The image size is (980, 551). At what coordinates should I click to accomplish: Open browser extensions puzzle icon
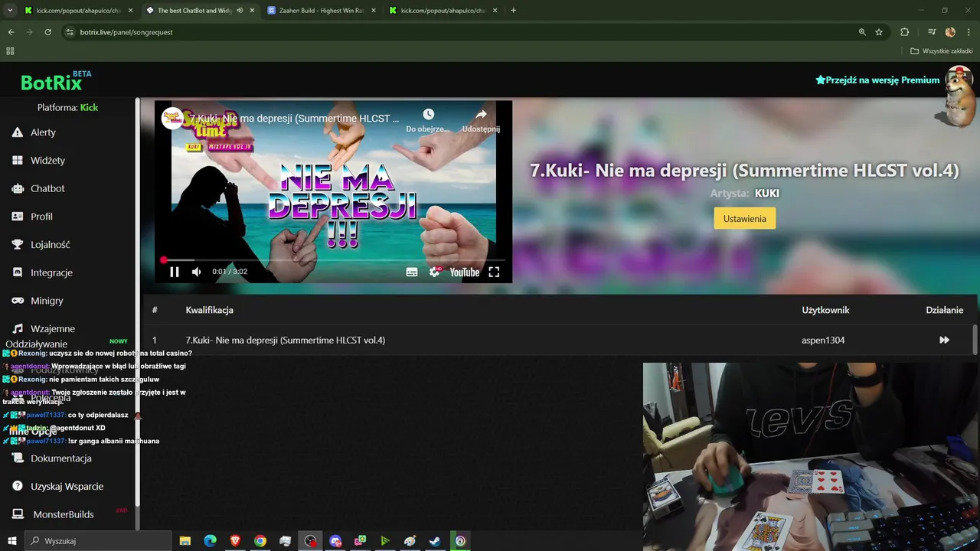pyautogui.click(x=904, y=32)
